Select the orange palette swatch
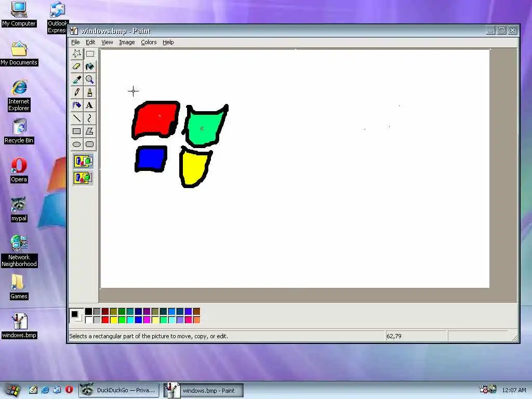The width and height of the screenshot is (532, 399). click(197, 320)
